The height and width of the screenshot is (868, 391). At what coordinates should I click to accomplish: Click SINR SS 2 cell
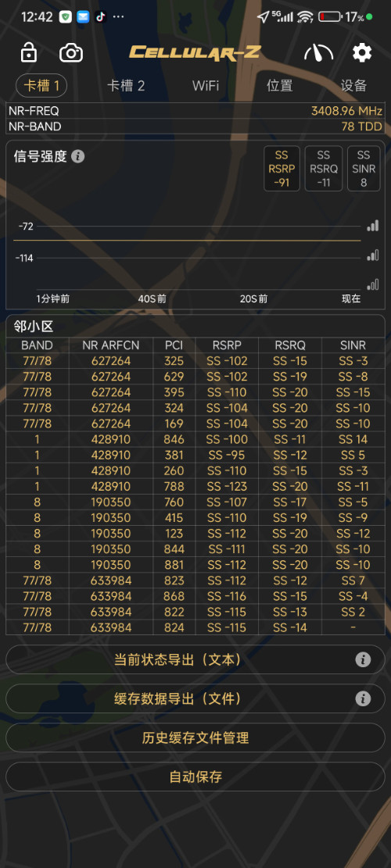point(353,612)
